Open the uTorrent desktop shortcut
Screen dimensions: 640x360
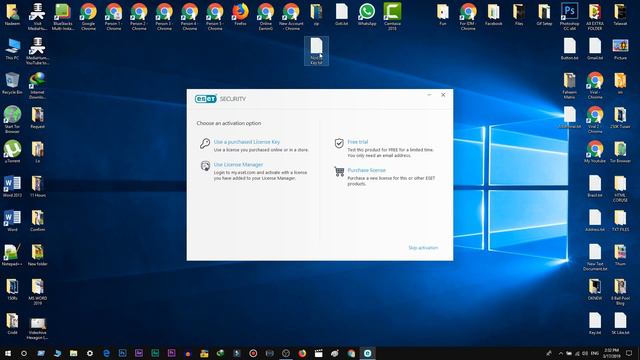12,152
